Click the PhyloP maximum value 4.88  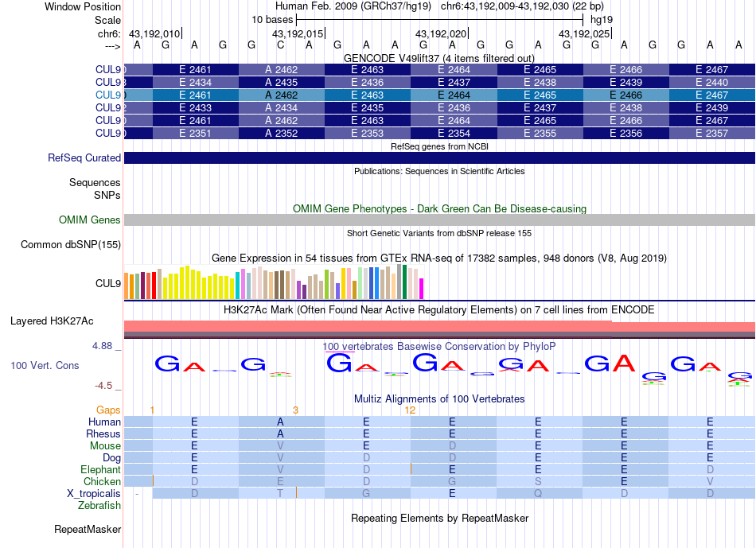pos(102,346)
